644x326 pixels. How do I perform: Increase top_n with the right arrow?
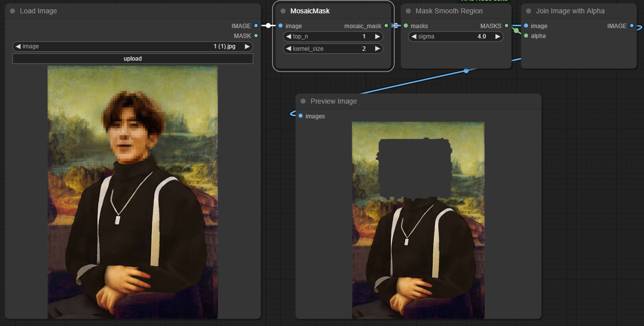378,36
